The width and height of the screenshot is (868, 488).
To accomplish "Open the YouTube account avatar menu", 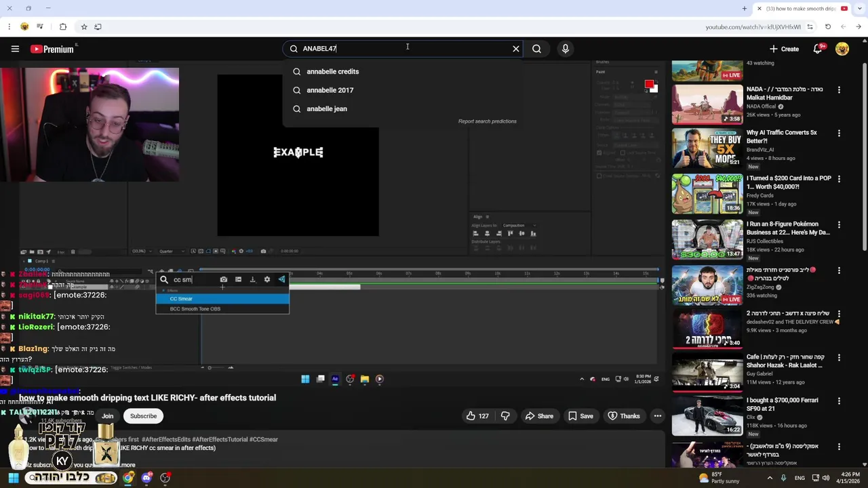I will pos(842,49).
